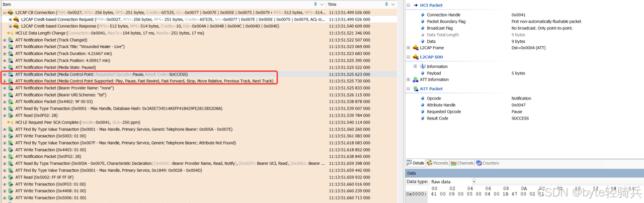Click the HCI LE Request Peer SCA icon

click(x=11, y=122)
